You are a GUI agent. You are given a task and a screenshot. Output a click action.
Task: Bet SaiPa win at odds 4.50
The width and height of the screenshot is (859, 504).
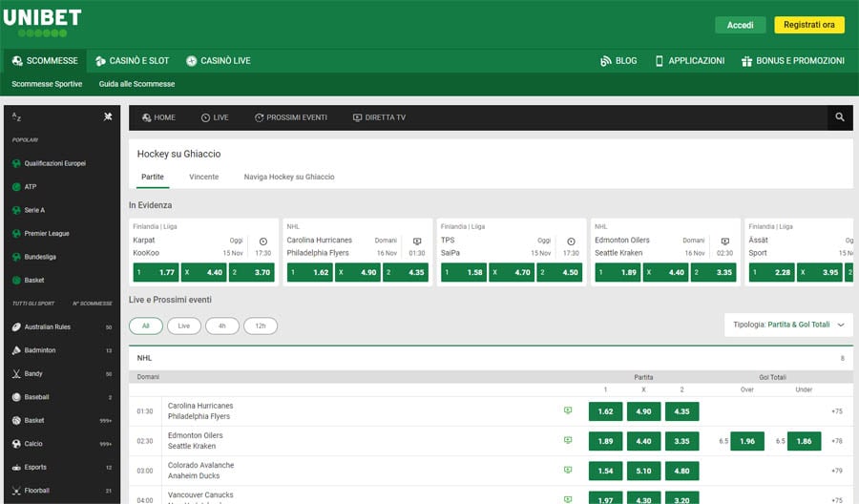click(559, 272)
